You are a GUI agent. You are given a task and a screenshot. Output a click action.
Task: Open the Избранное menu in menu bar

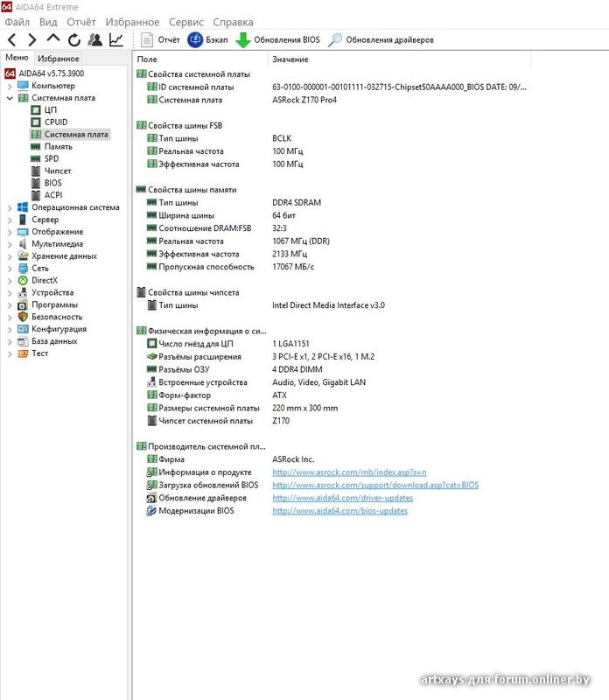click(132, 22)
